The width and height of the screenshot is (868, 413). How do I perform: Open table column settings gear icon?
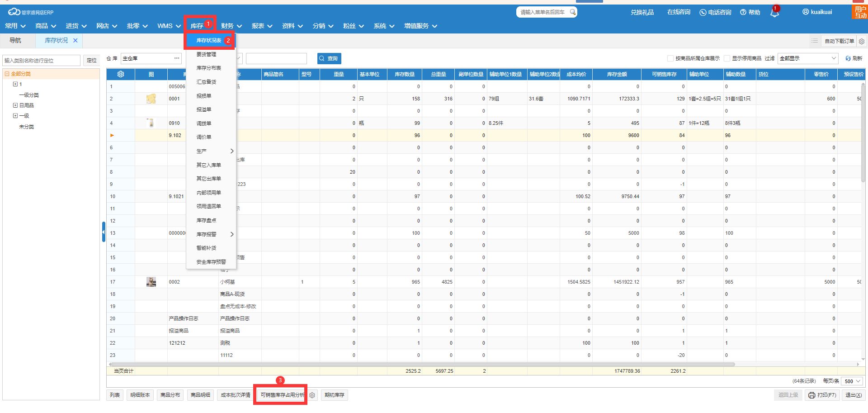pos(120,74)
